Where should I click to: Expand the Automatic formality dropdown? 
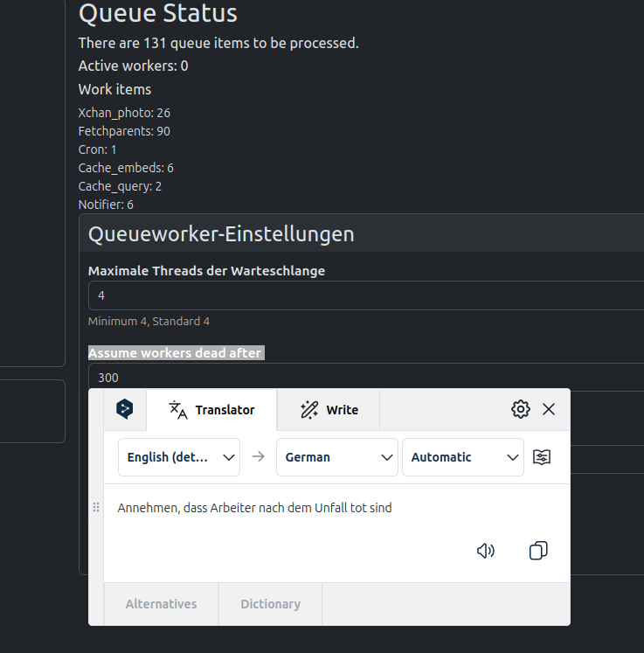[462, 457]
